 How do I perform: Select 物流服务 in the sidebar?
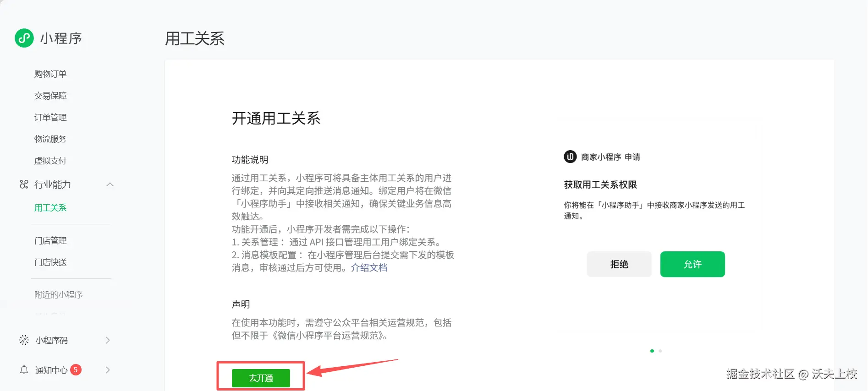(x=50, y=139)
